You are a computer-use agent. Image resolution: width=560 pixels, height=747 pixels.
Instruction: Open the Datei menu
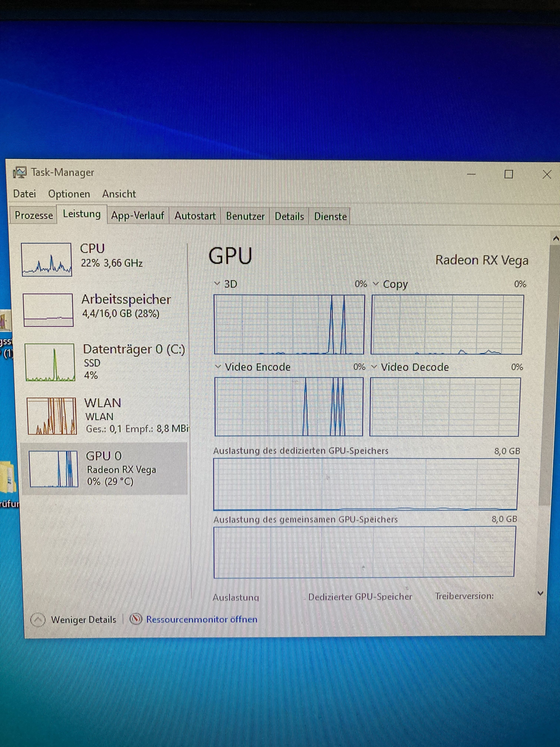click(x=24, y=194)
